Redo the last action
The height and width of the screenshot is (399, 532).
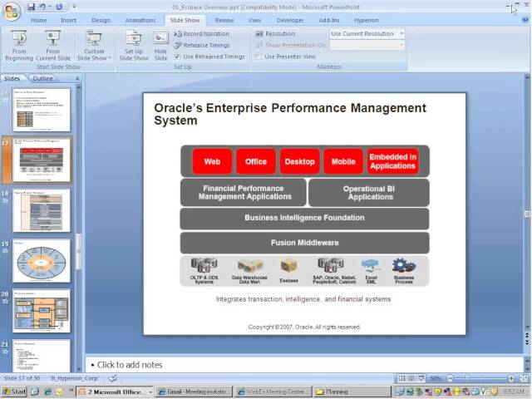[59, 7]
